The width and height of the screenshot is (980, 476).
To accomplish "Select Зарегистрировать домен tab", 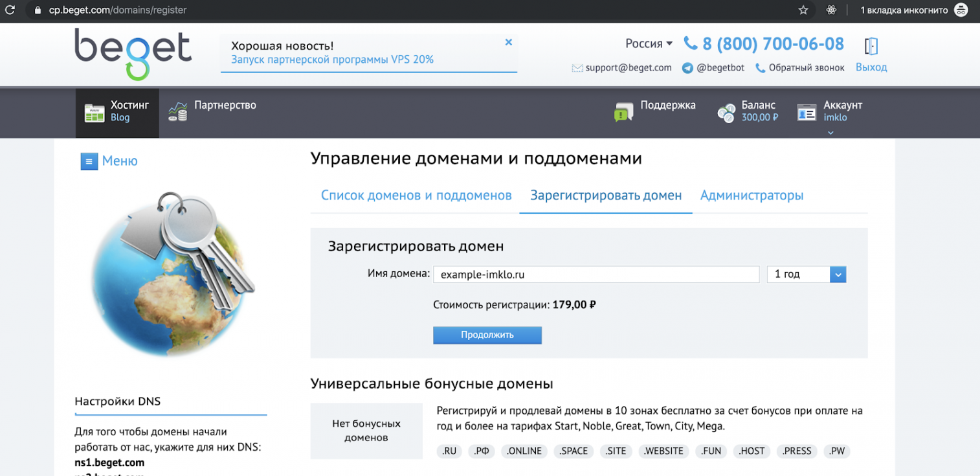I will [x=606, y=196].
